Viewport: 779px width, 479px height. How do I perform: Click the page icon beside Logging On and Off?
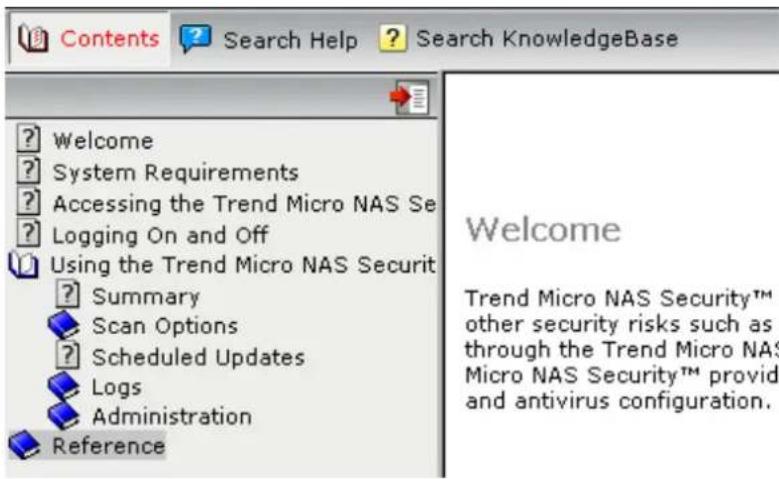point(28,234)
